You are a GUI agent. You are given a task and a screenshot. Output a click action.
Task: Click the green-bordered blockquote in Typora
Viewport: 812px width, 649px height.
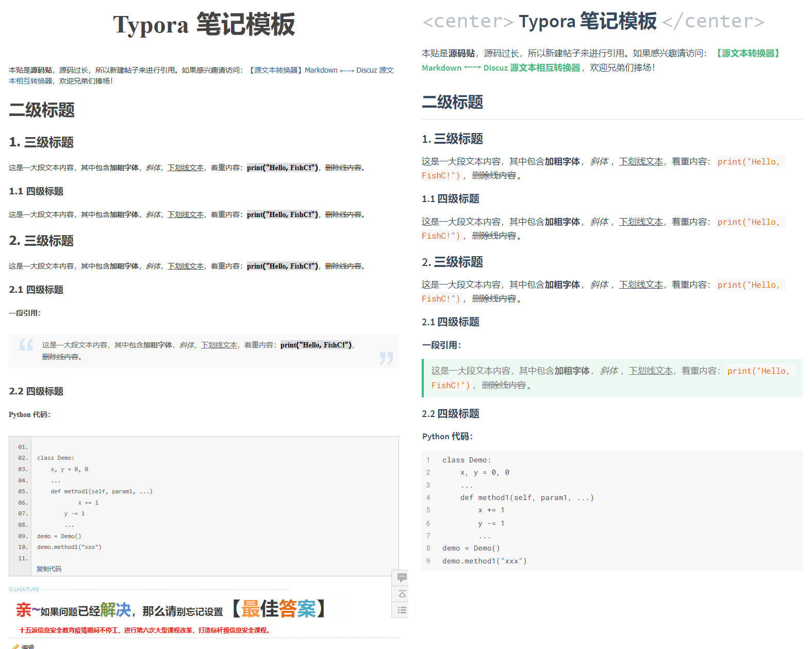(612, 378)
